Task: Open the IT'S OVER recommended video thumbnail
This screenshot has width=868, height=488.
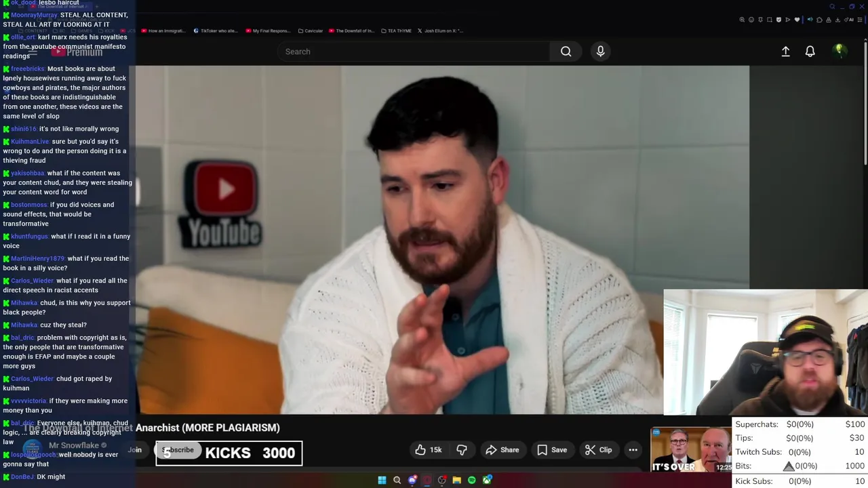Action: pyautogui.click(x=691, y=449)
